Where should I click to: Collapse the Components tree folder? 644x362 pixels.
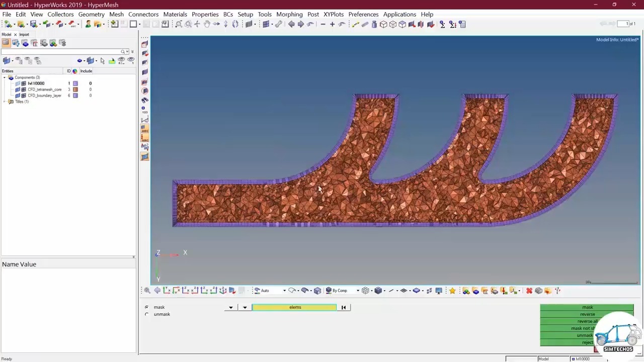point(5,77)
